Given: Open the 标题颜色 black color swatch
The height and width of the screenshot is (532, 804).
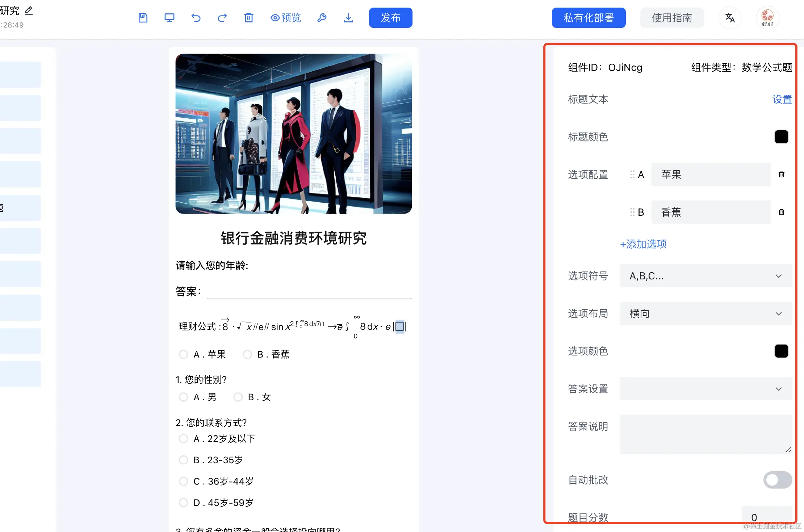Looking at the screenshot, I should click(x=781, y=137).
